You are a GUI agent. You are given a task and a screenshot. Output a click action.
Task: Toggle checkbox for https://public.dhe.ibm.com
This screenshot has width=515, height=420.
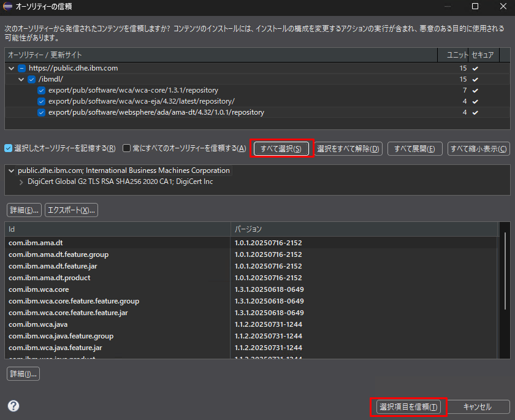click(21, 68)
